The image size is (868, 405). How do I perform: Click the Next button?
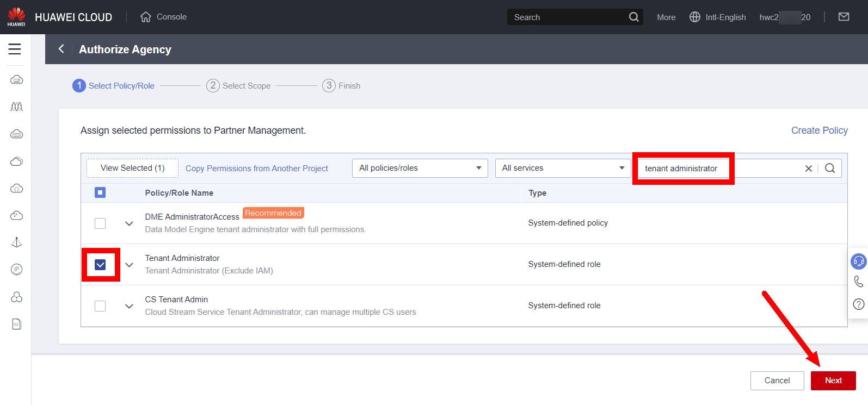[833, 381]
